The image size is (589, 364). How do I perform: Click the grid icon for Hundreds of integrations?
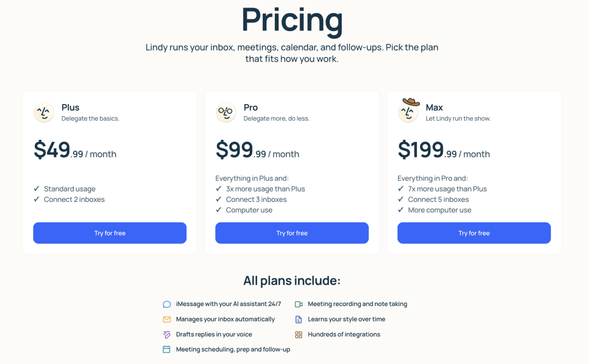click(299, 334)
